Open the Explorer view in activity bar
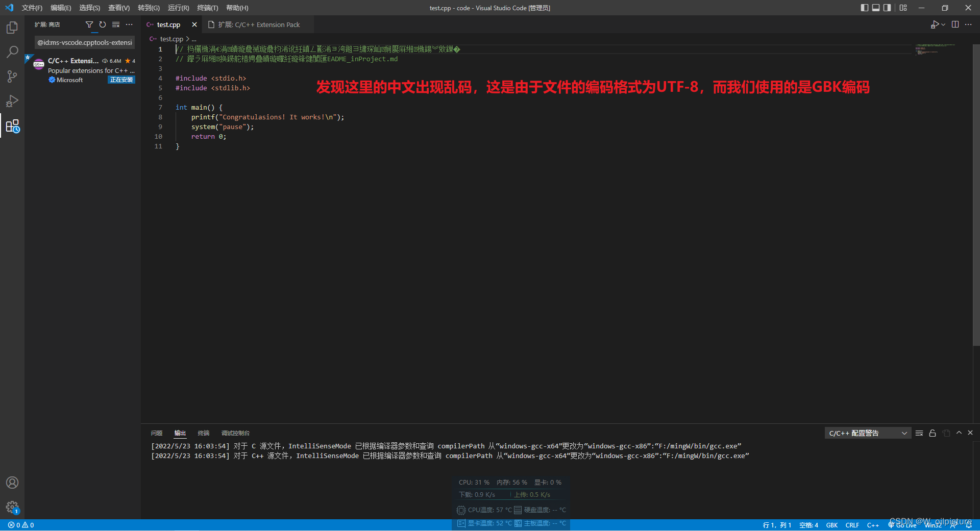 pyautogui.click(x=12, y=28)
